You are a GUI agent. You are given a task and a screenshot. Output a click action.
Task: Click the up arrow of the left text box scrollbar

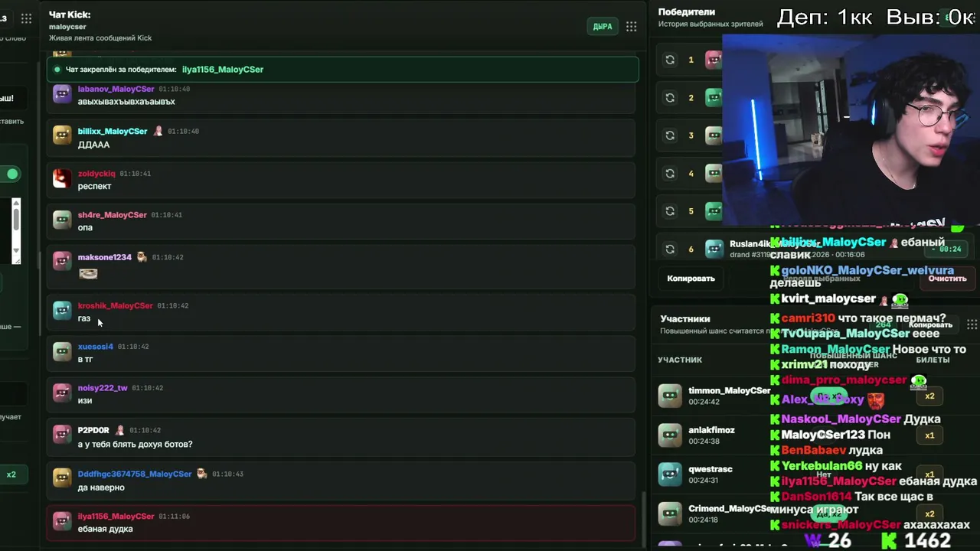point(16,203)
